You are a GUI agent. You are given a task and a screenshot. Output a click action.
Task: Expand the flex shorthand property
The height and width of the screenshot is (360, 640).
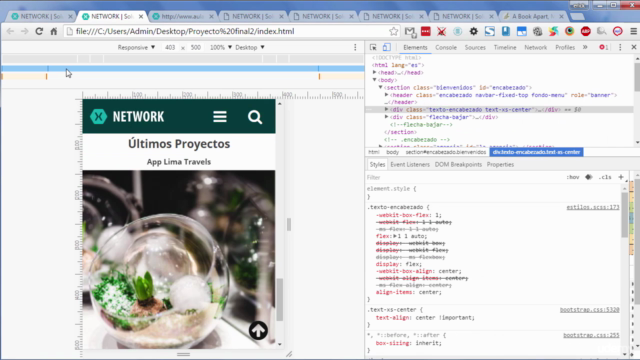coord(395,236)
